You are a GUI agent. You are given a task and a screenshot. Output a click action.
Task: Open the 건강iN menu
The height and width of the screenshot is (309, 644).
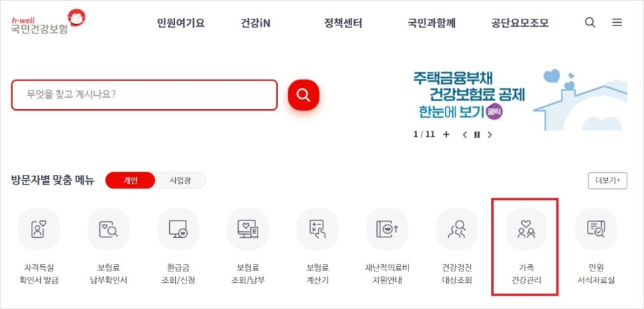(256, 23)
